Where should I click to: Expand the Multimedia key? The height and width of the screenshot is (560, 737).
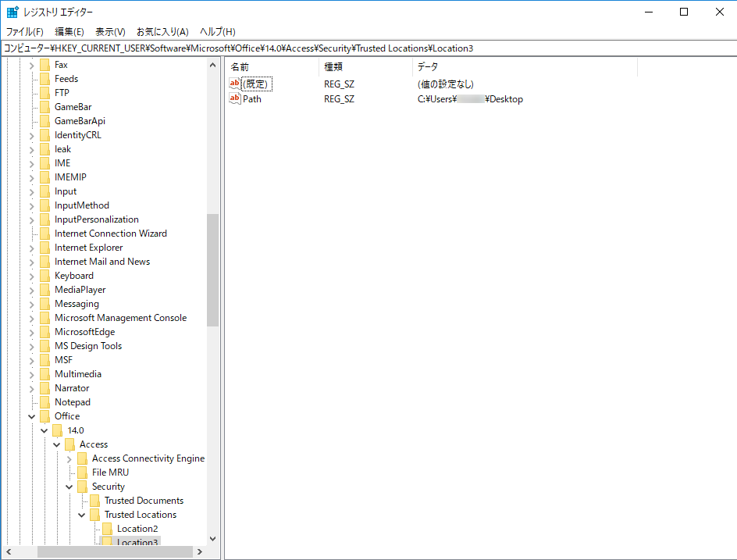[x=31, y=375]
